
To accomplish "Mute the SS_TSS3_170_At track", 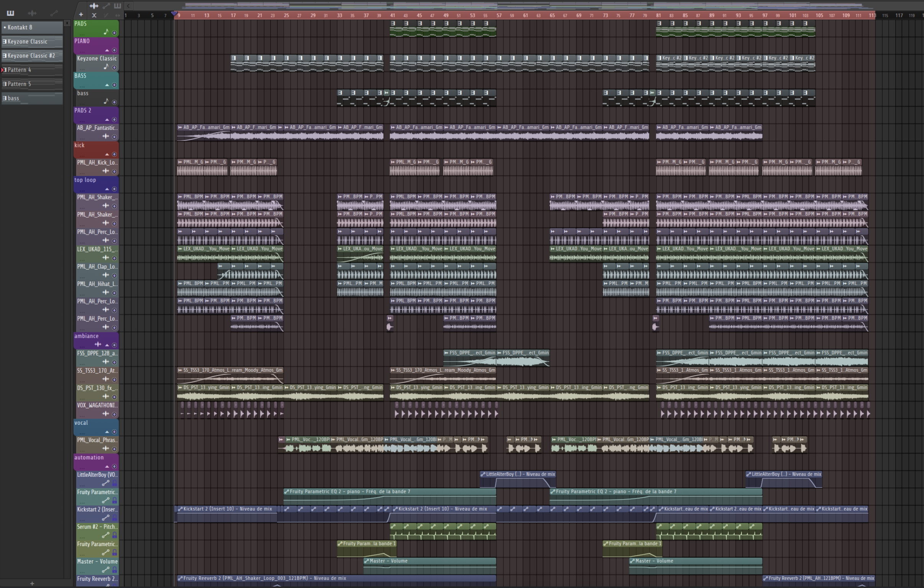I will click(x=114, y=380).
